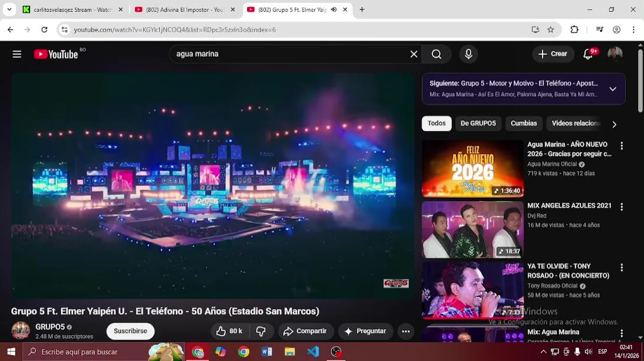This screenshot has height=361, width=644.
Task: Expand the Siguiente playlist panel
Action: point(612,89)
